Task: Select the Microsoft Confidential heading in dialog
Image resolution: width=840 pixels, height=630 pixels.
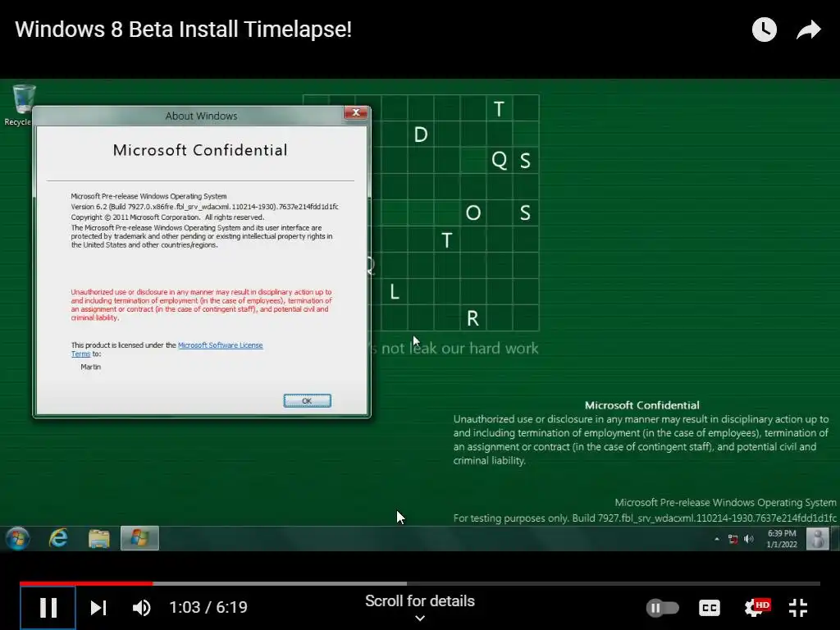Action: click(x=200, y=150)
